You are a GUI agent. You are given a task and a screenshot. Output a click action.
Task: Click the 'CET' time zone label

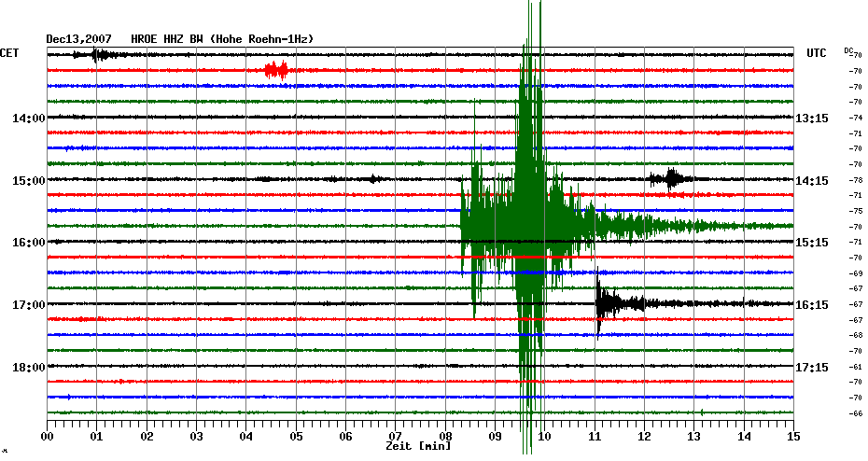9,53
